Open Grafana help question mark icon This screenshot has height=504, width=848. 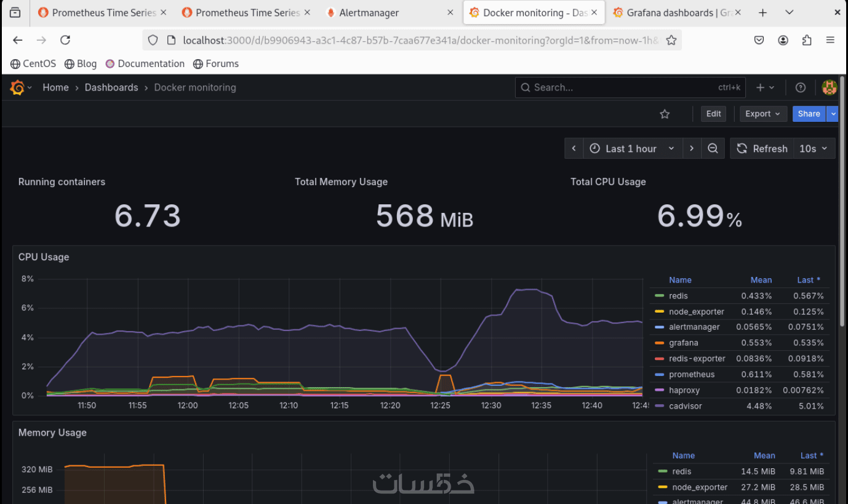click(801, 87)
